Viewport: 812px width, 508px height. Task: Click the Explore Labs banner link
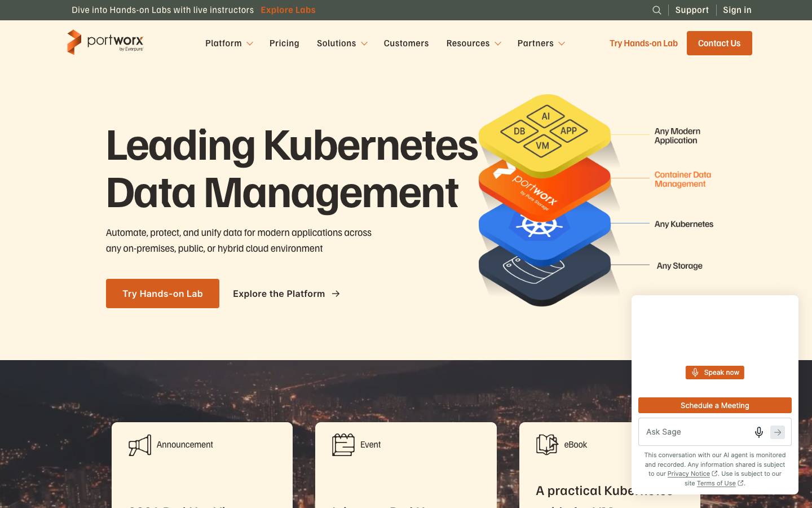[x=288, y=10]
